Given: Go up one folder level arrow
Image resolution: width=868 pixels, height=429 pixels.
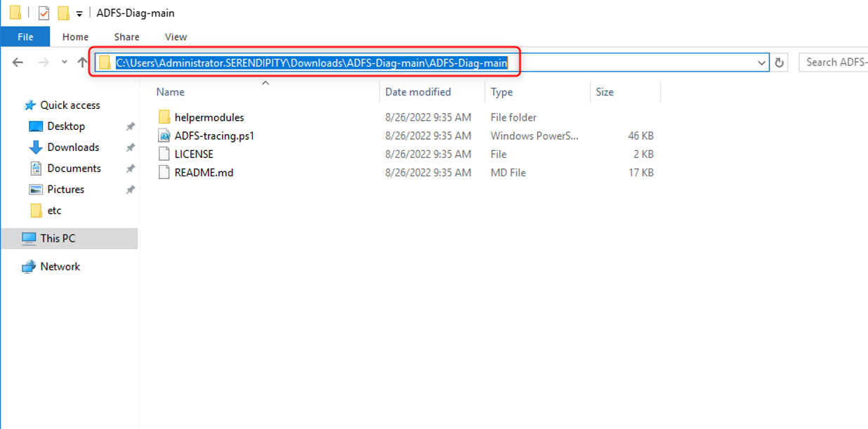Looking at the screenshot, I should tap(82, 62).
